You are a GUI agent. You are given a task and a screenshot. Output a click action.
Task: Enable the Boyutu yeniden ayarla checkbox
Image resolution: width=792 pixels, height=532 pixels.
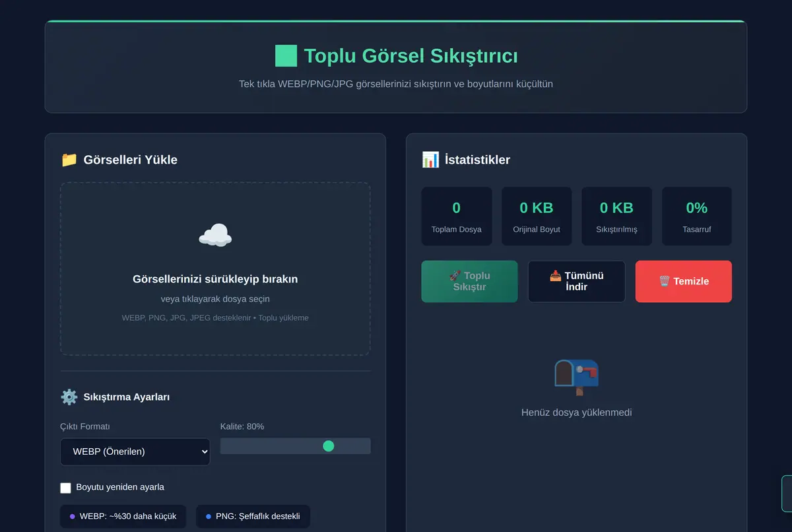(x=65, y=488)
